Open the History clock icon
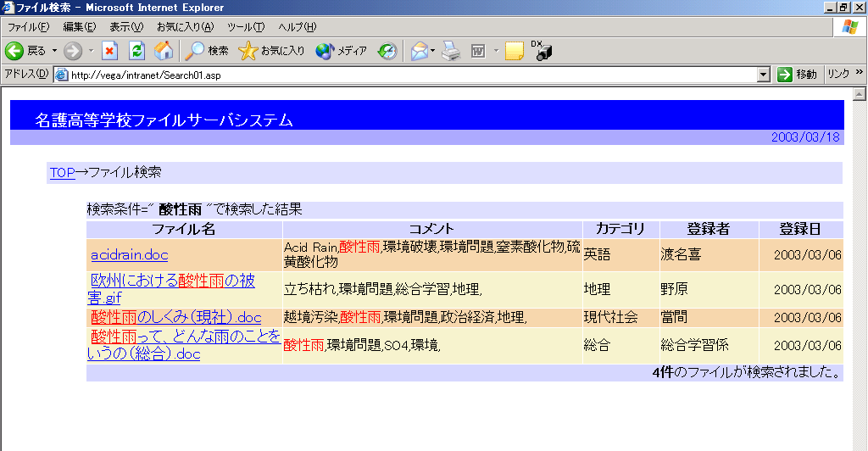The height and width of the screenshot is (451, 868). coord(387,51)
